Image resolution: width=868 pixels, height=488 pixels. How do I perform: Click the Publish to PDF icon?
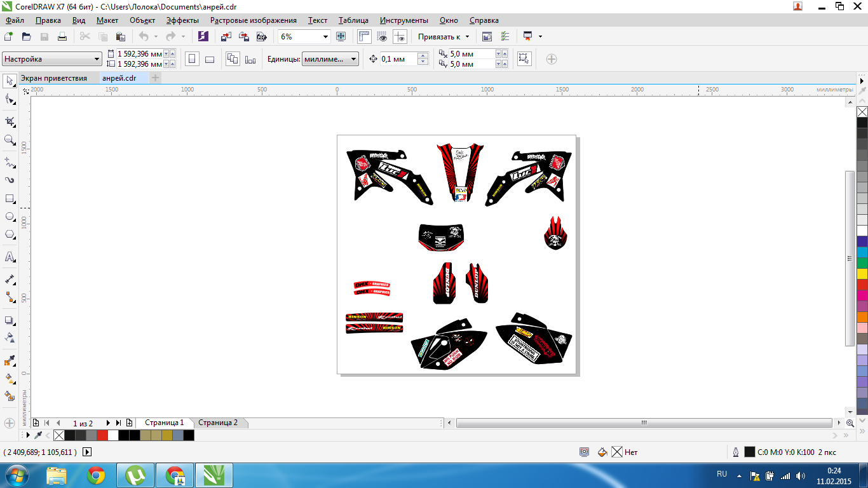261,36
